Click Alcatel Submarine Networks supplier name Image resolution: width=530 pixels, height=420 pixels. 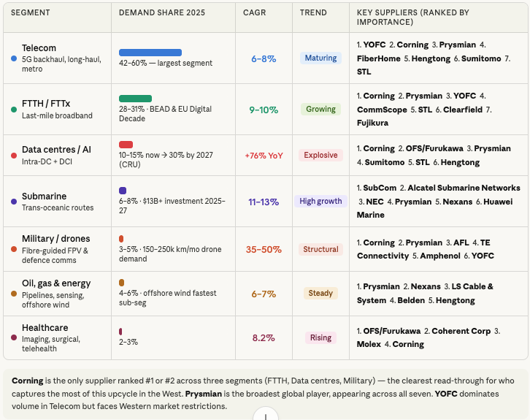(464, 188)
